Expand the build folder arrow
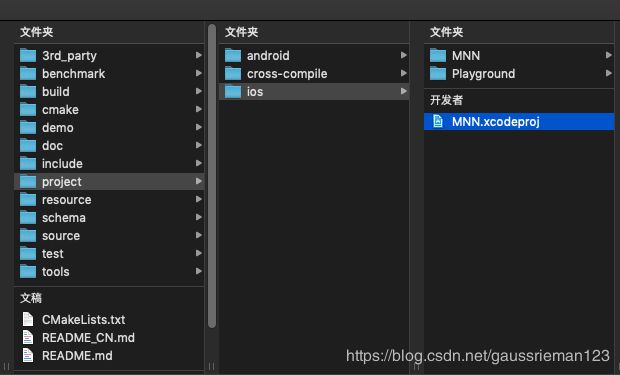620x375 pixels. click(199, 91)
